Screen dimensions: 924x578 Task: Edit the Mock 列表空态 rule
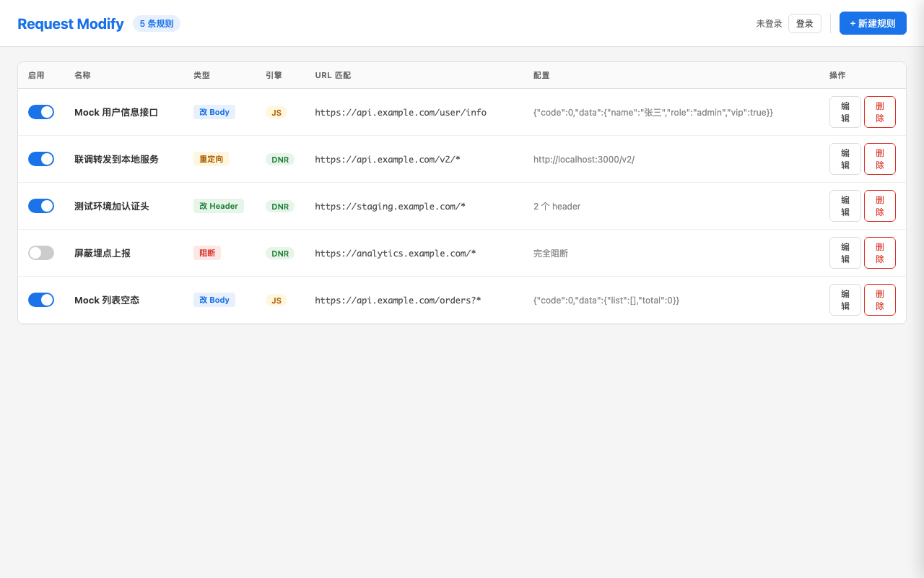pos(845,300)
